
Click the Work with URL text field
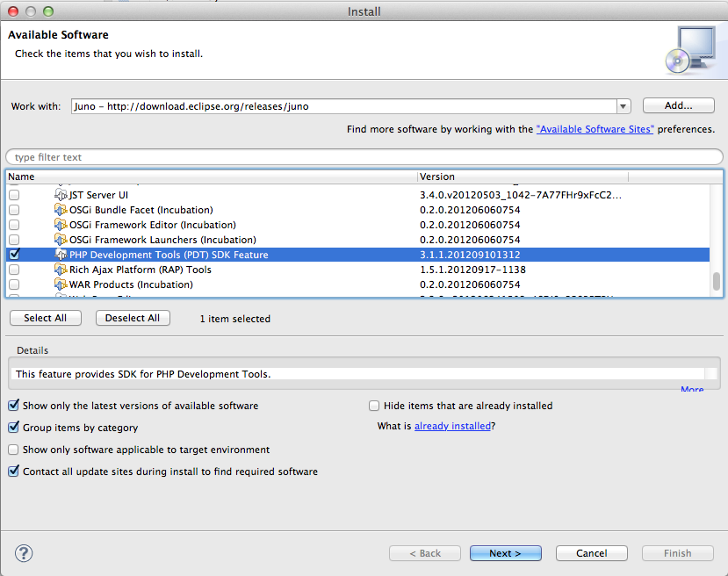[x=344, y=106]
